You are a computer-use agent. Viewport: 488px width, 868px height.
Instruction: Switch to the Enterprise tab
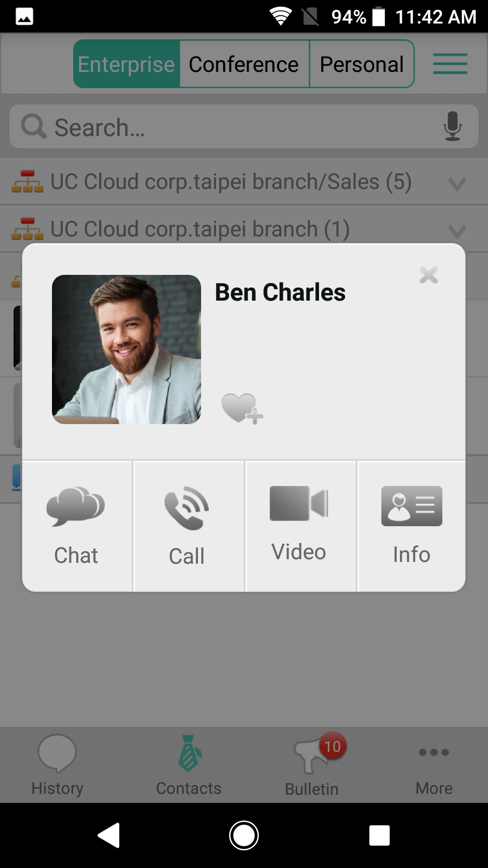tap(127, 64)
